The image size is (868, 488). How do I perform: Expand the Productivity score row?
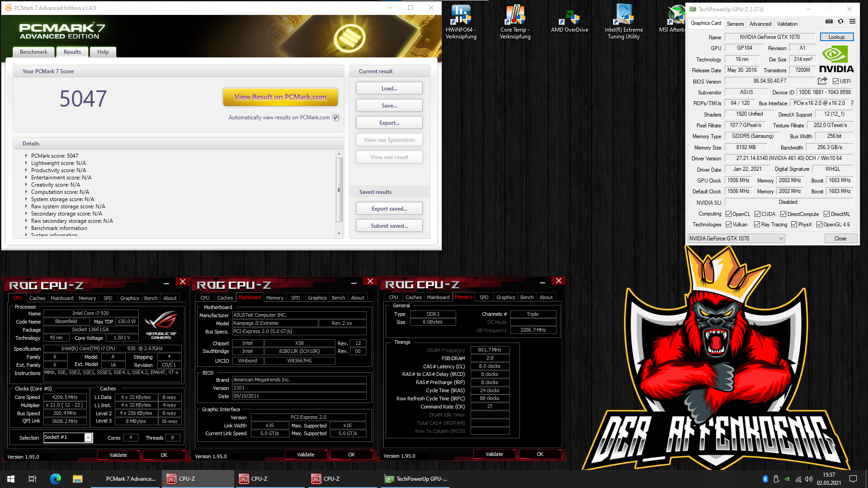pos(26,170)
